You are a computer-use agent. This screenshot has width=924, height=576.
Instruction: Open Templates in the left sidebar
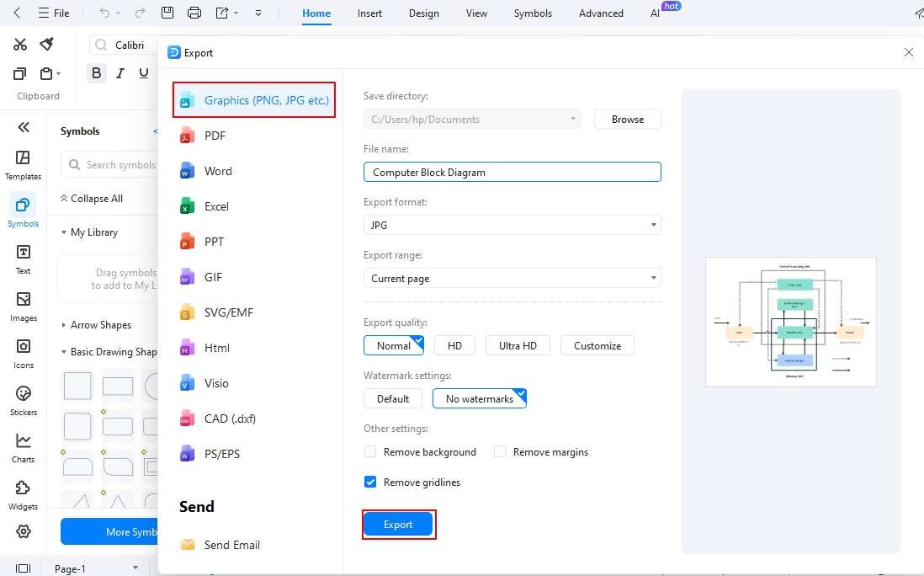click(23, 165)
